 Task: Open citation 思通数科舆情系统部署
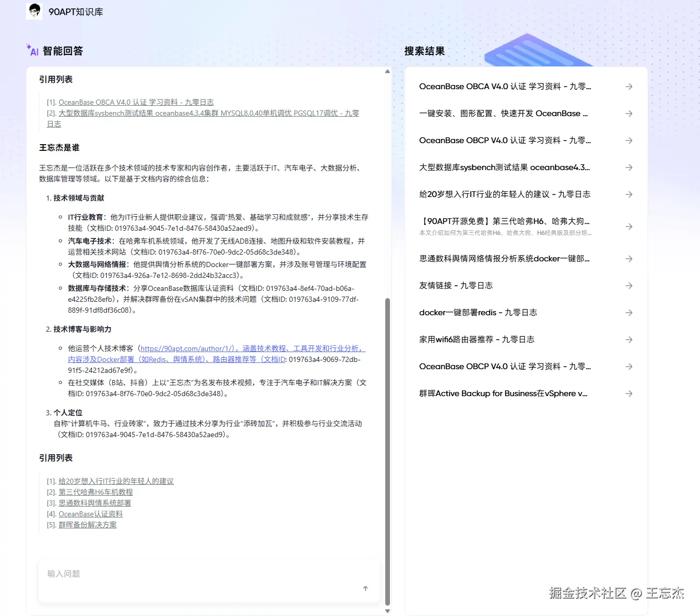coord(94,503)
